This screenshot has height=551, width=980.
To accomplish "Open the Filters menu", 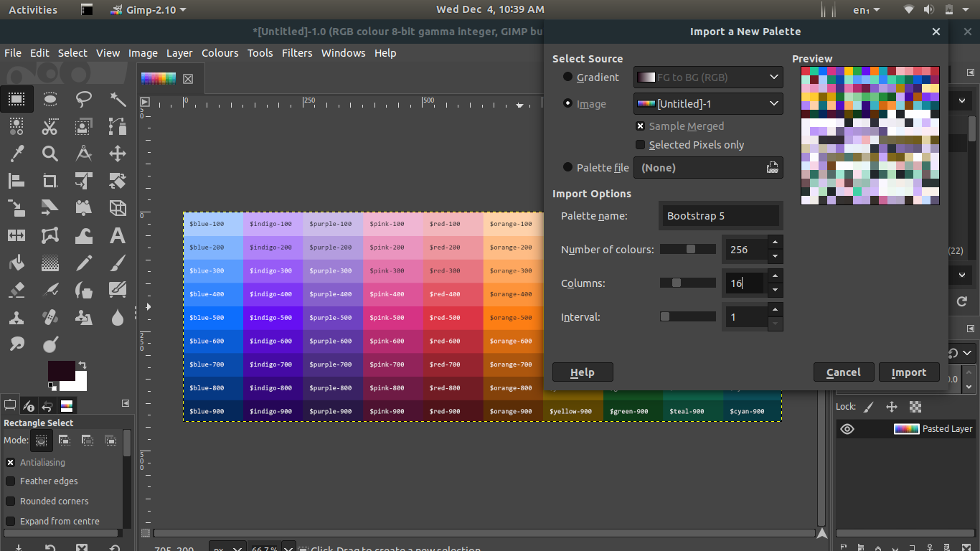I will click(x=297, y=53).
